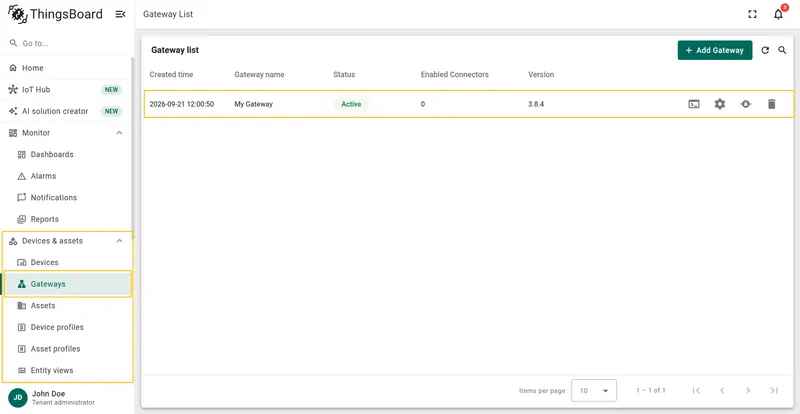Refresh the gateway list

coord(765,50)
